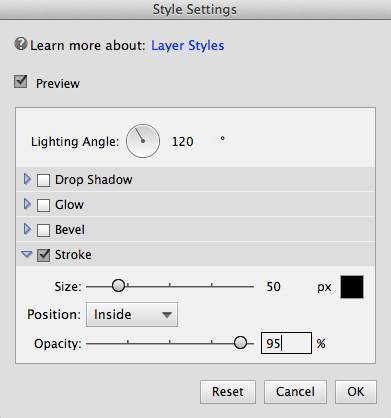Toggle the Preview checkbox
This screenshot has height=418, width=391.
click(21, 82)
